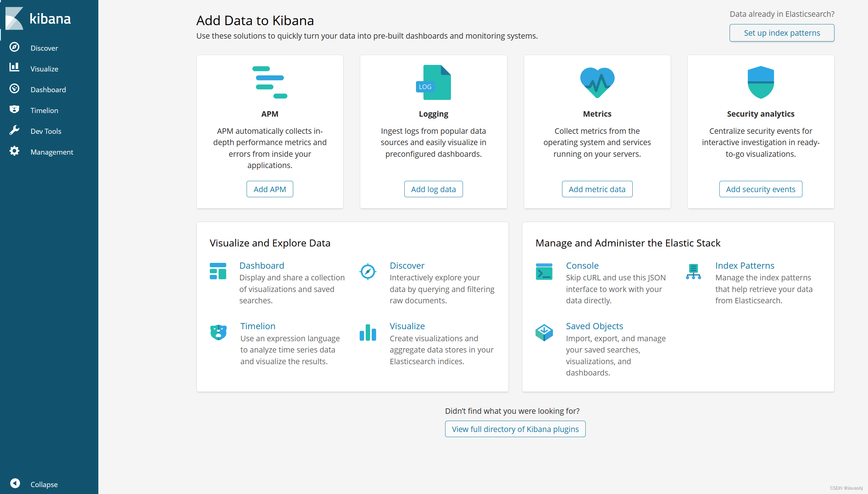Click Add log data button

[433, 189]
